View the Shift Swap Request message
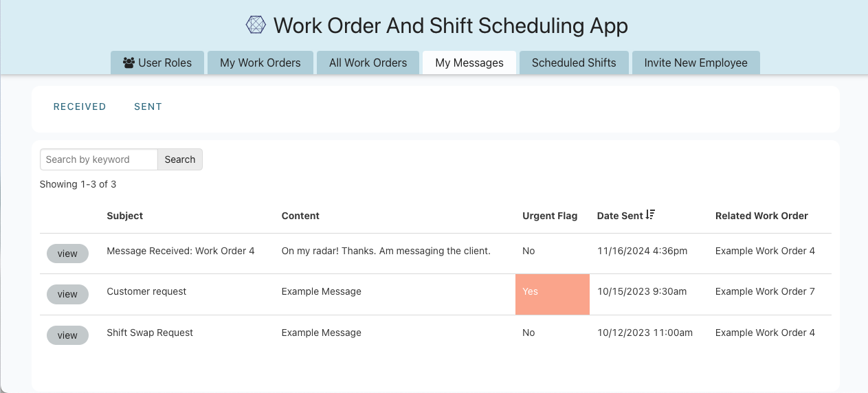This screenshot has height=393, width=868. click(x=67, y=335)
